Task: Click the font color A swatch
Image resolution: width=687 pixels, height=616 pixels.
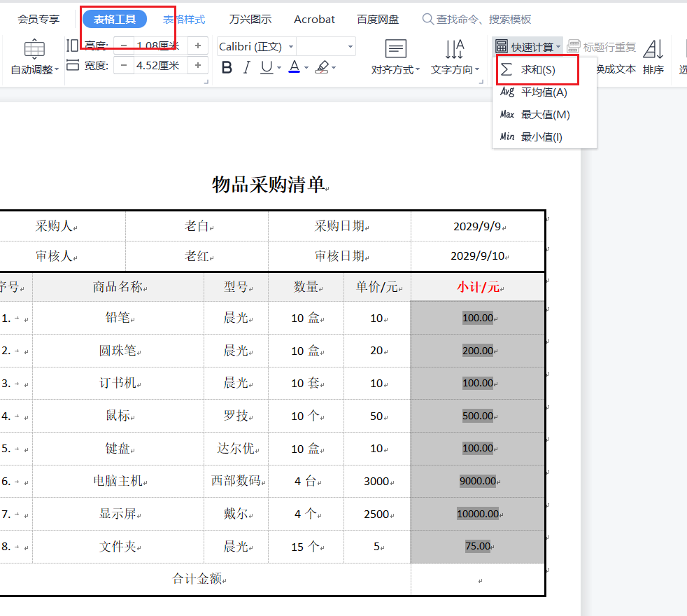Action: 294,67
